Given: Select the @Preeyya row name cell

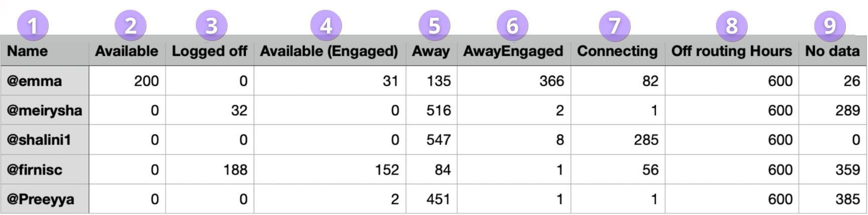Looking at the screenshot, I should coord(40,199).
